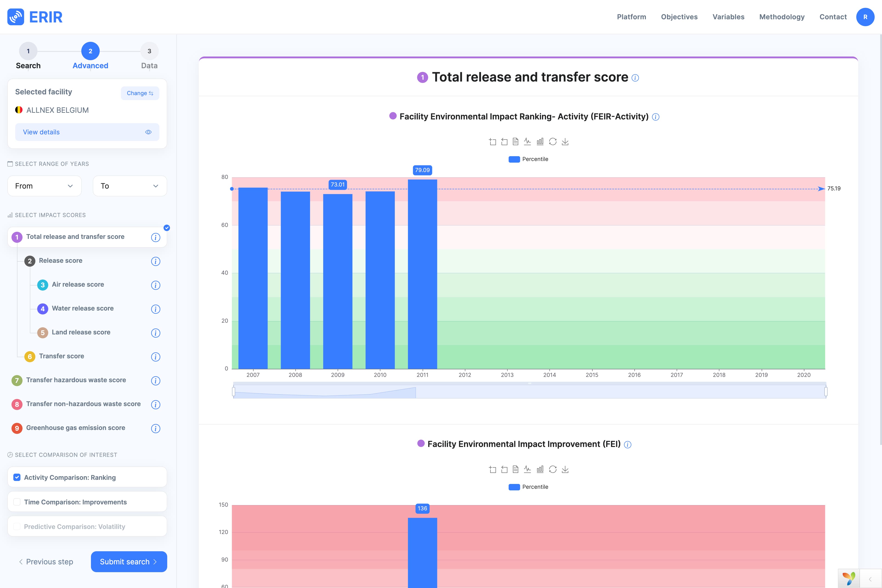Open the user avatar R menu
The width and height of the screenshot is (882, 588).
[865, 17]
